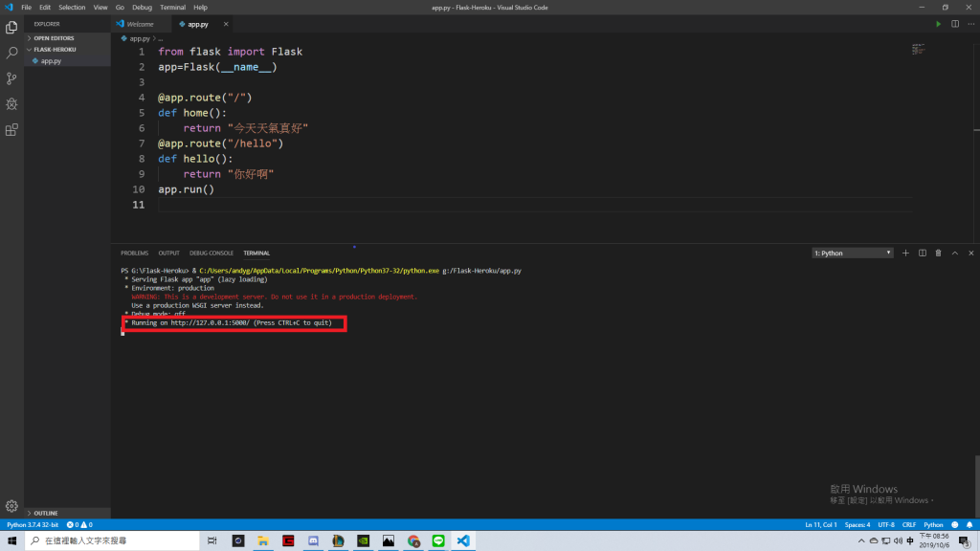Kill terminal with trash icon
Screen dimensions: 980x551
[938, 253]
